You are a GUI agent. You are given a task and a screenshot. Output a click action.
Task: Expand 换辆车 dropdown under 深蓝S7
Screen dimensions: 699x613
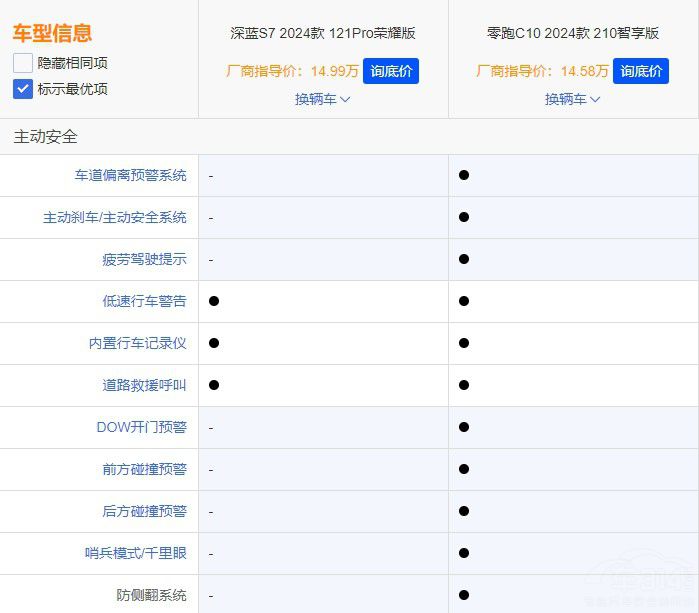click(322, 99)
